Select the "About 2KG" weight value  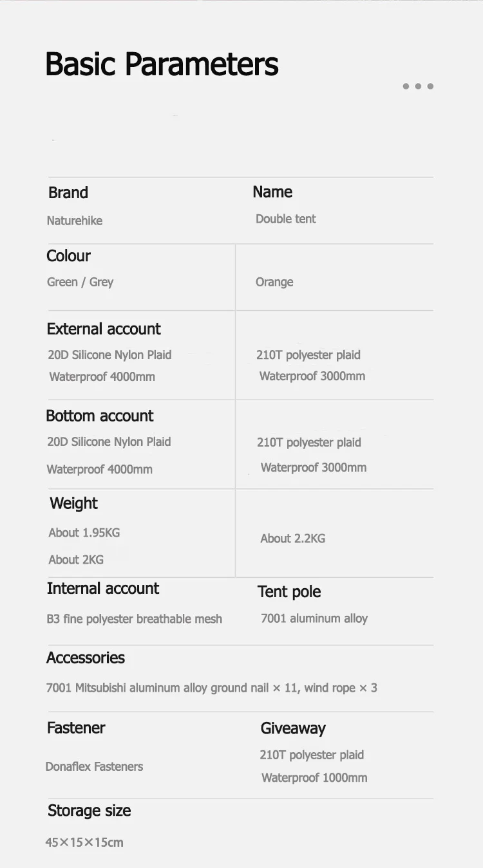coord(76,560)
